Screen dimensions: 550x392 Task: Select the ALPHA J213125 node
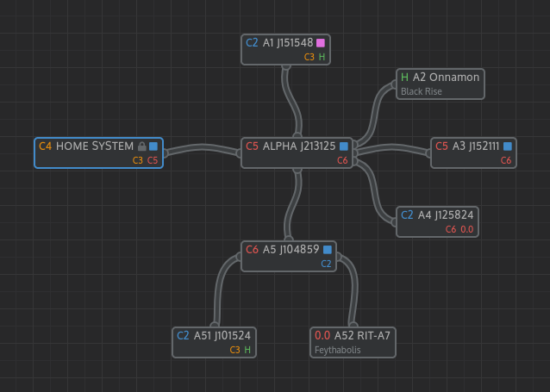[297, 152]
